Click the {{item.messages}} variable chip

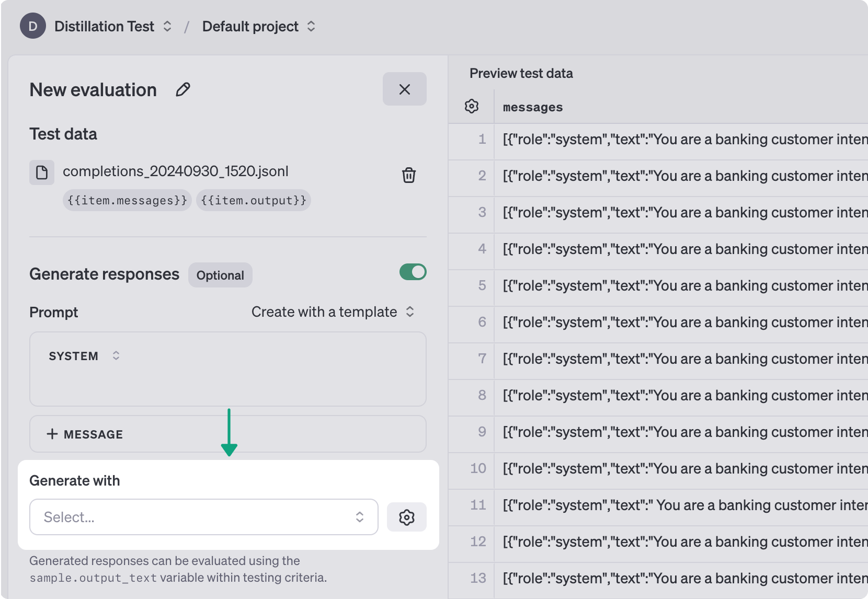coord(127,201)
